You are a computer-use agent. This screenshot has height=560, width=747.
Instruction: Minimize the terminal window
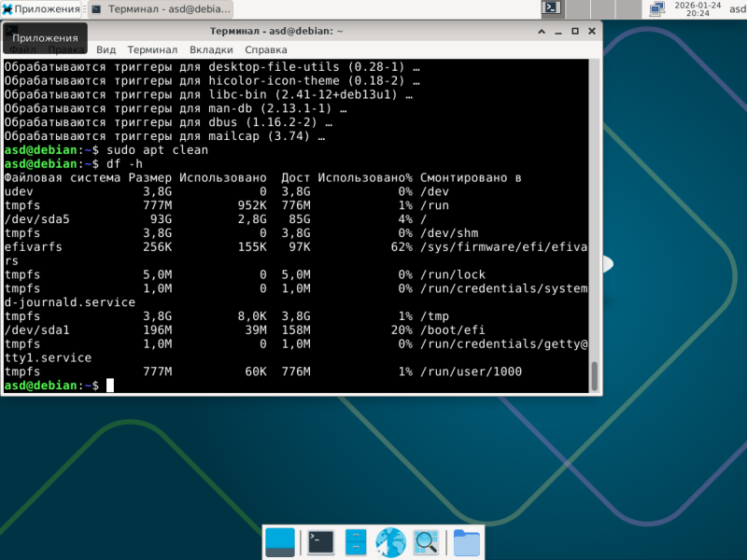(x=558, y=32)
